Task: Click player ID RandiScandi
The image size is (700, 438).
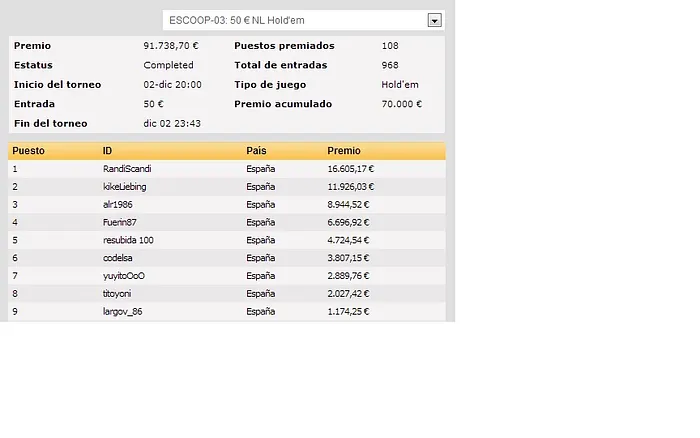Action: pyautogui.click(x=127, y=169)
